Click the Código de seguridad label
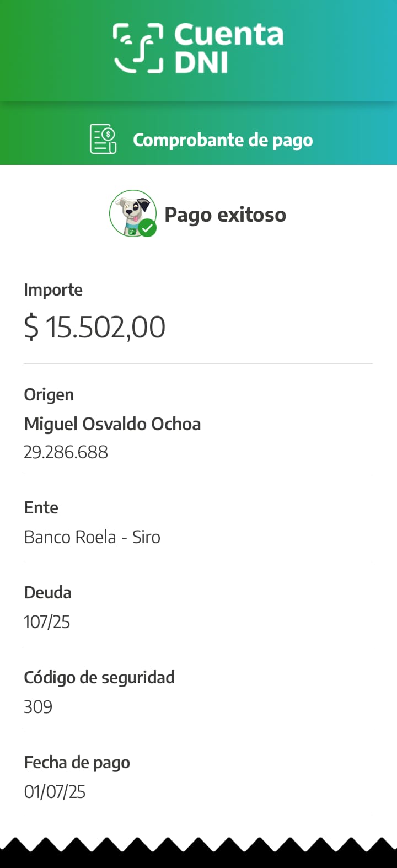This screenshot has height=868, width=397. coord(99,677)
